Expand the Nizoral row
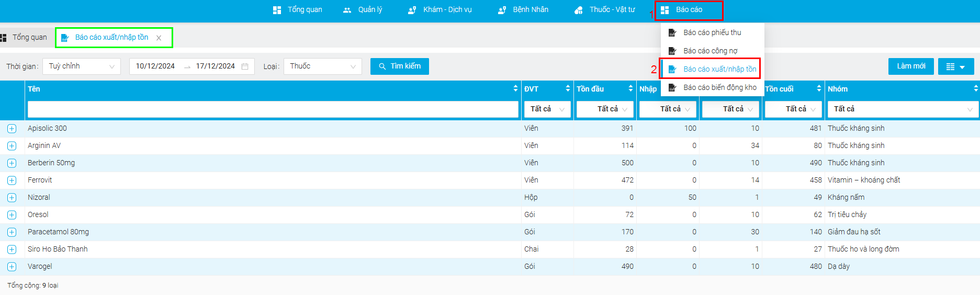The height and width of the screenshot is (295, 980). [12, 198]
